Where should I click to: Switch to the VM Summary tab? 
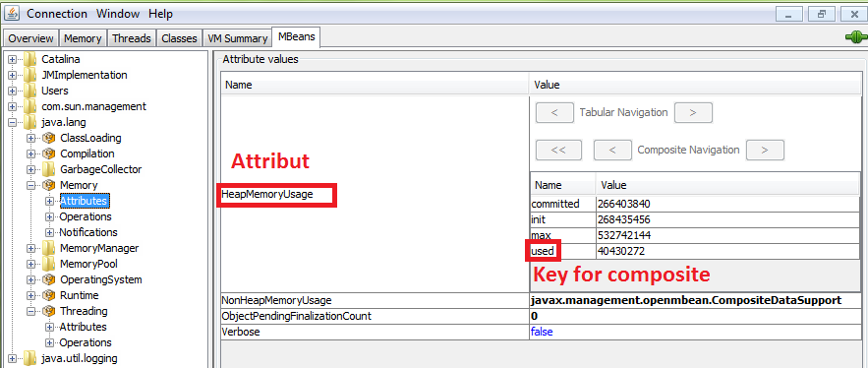click(237, 38)
